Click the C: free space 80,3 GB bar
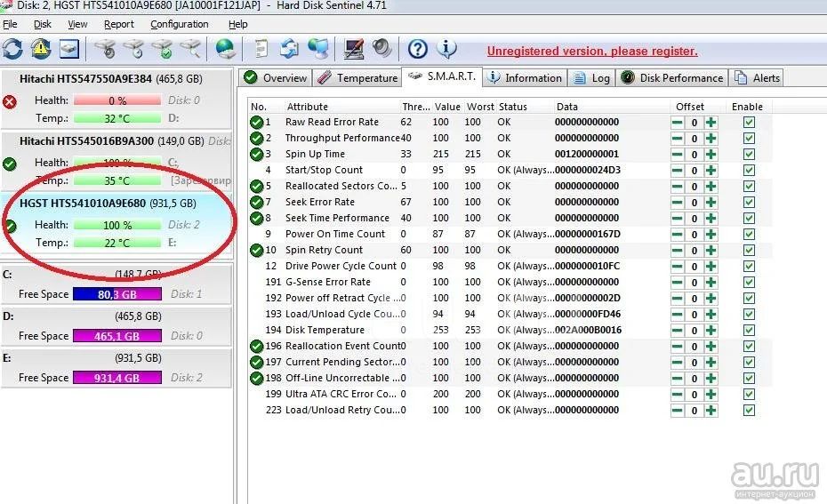 pyautogui.click(x=117, y=294)
